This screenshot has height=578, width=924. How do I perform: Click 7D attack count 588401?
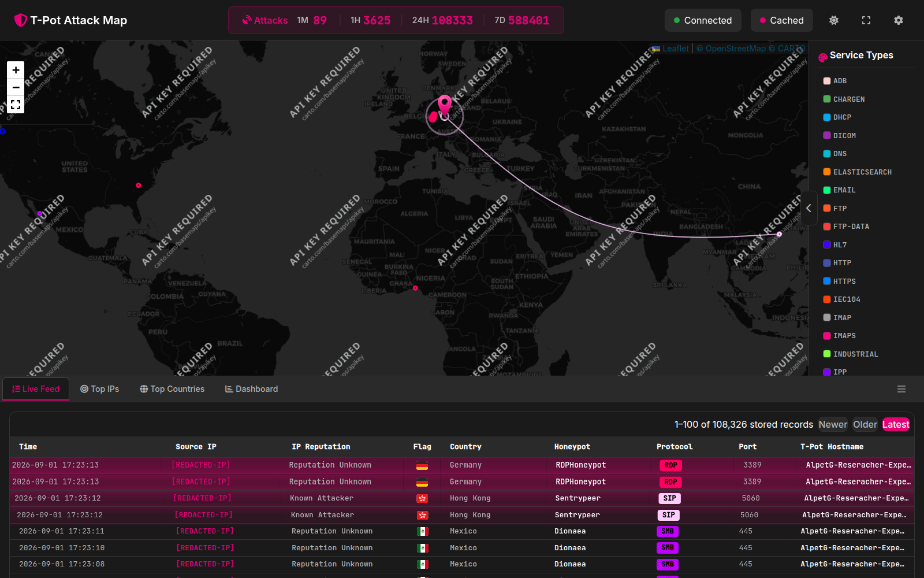click(x=528, y=20)
